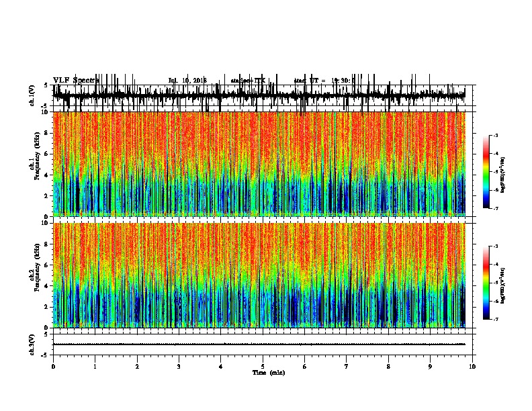Click the '-3' label on ch.1 color bar
This screenshot has width=532, height=411.
[x=496, y=136]
